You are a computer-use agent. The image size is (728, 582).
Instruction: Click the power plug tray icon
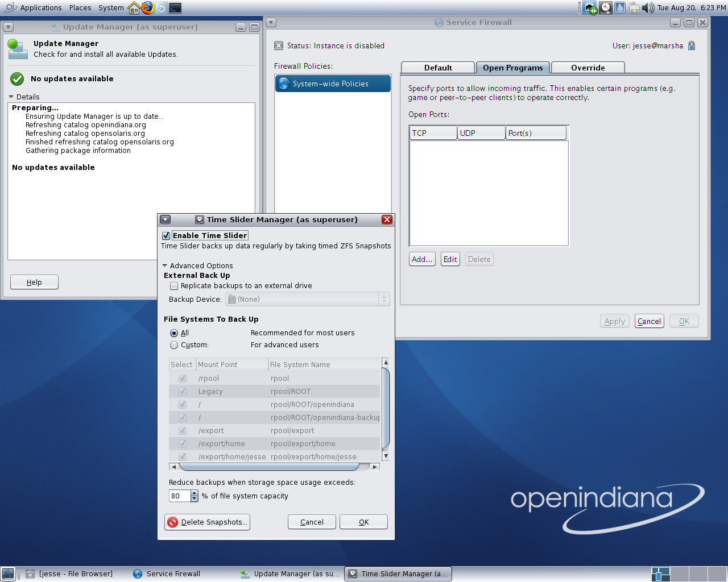[x=634, y=8]
